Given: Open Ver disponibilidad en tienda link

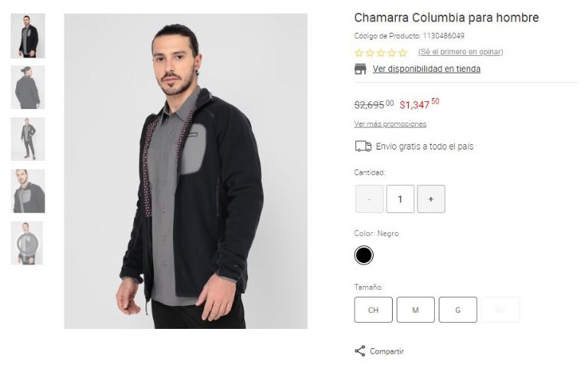Looking at the screenshot, I should [426, 69].
